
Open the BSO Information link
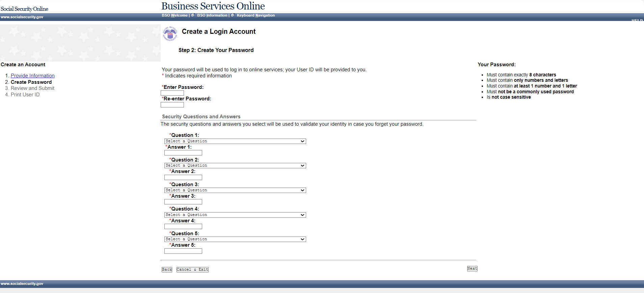click(x=212, y=15)
